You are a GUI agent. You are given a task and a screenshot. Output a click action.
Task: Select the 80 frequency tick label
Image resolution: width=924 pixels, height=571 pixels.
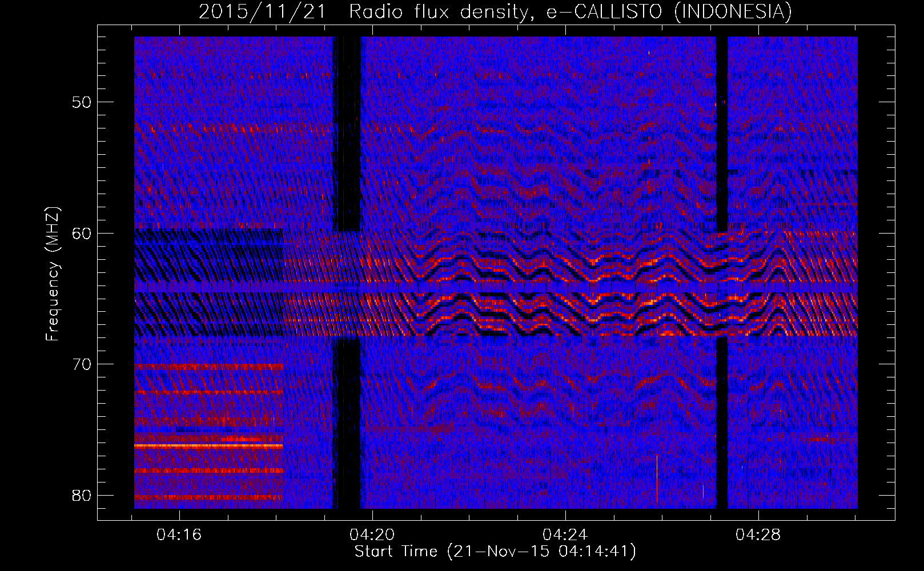point(82,495)
